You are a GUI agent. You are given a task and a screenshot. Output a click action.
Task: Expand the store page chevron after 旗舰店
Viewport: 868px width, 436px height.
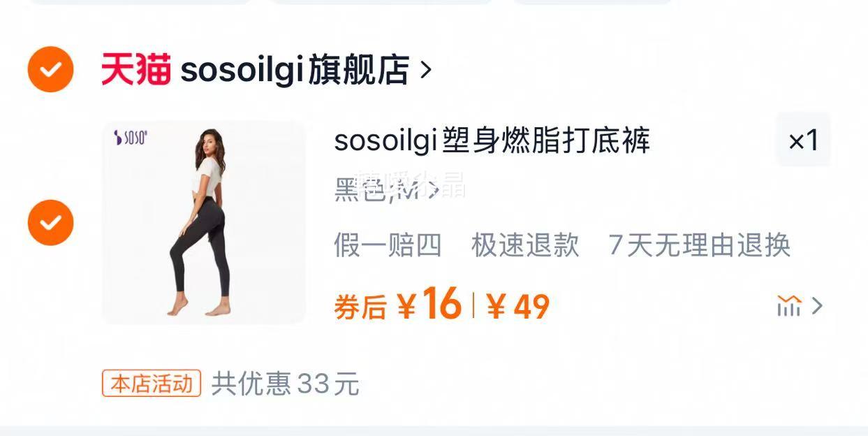pyautogui.click(x=426, y=70)
